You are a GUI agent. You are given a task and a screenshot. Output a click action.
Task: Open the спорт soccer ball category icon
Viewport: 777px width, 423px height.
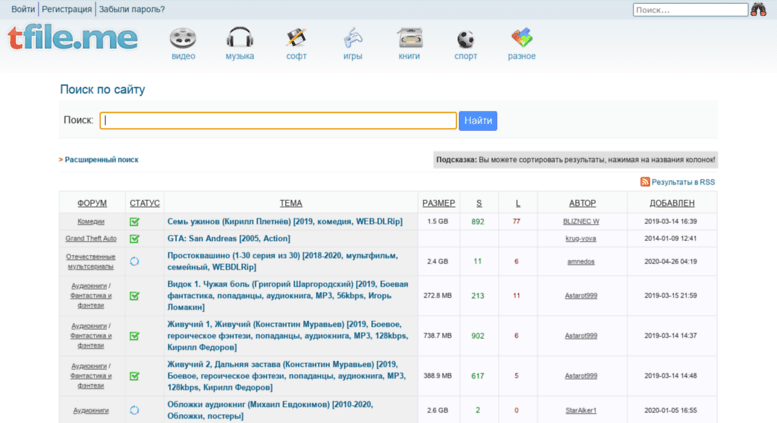tap(465, 39)
